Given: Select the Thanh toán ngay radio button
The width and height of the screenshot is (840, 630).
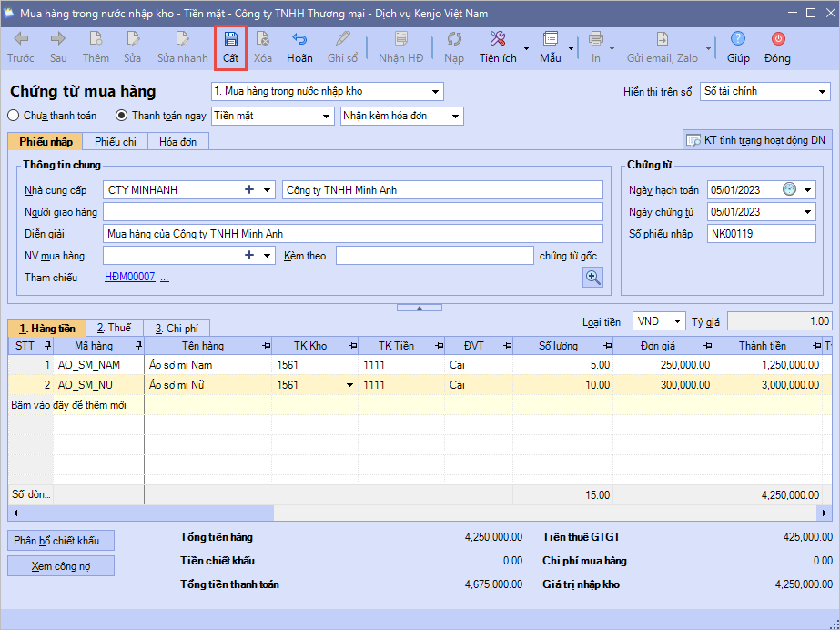Looking at the screenshot, I should (122, 116).
